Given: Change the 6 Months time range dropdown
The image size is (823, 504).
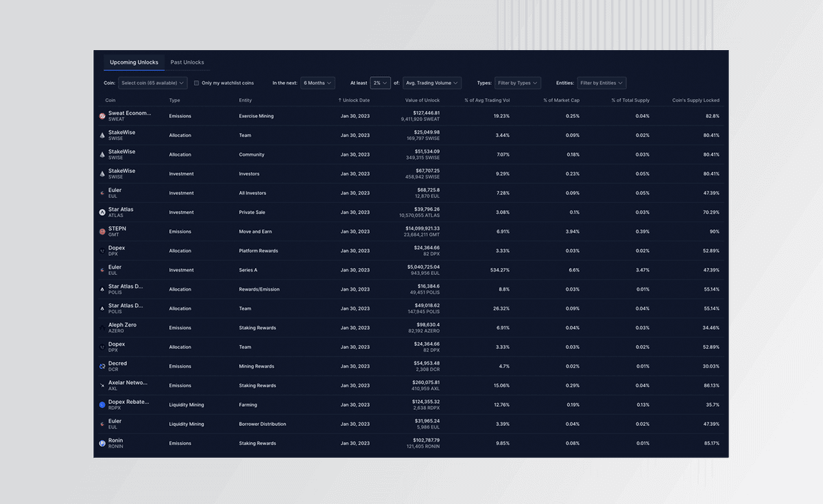Looking at the screenshot, I should 318,82.
